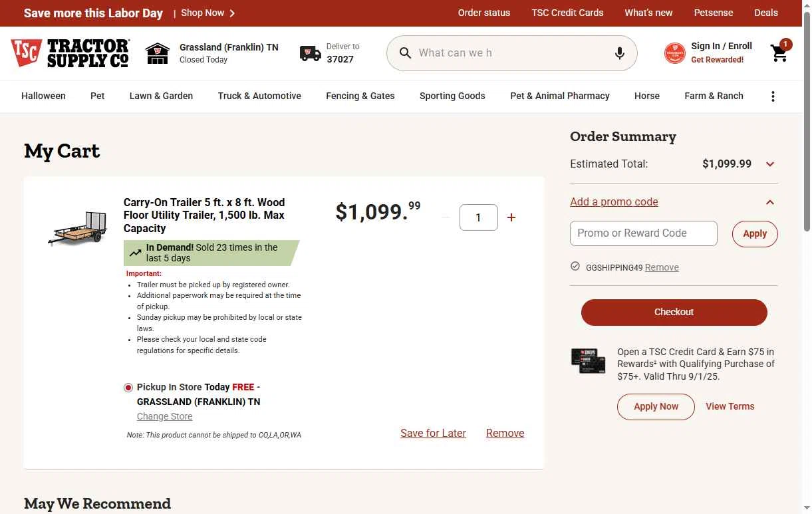Click the microphone voice search icon
Viewport: 812px width, 514px height.
pos(619,53)
